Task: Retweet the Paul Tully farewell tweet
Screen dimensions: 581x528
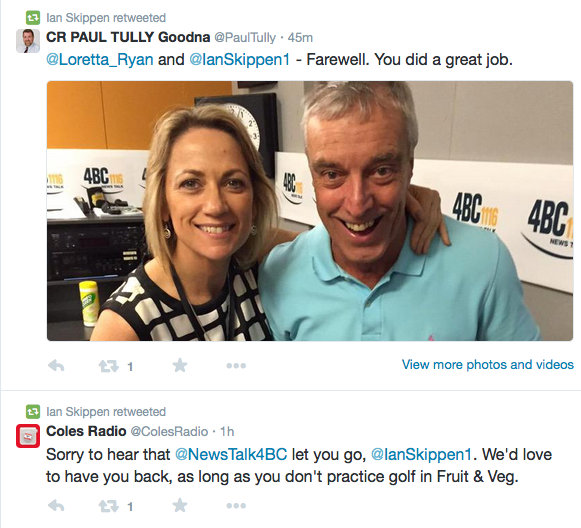Action: tap(108, 366)
